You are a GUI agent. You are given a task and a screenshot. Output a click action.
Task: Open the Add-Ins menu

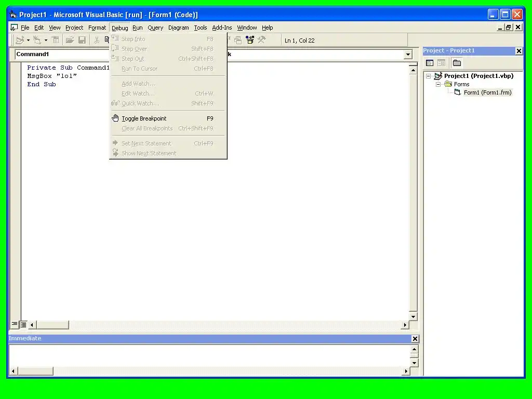click(222, 28)
